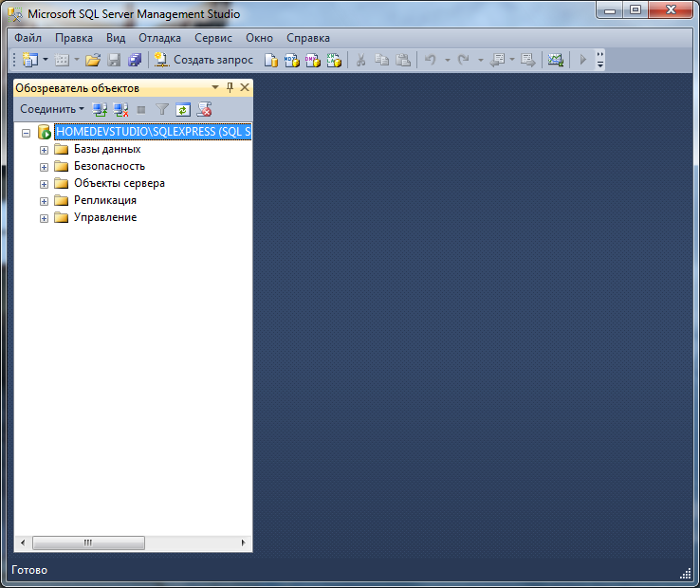The height and width of the screenshot is (588, 700).
Task: Expand the Репликация folder
Action: [x=44, y=201]
